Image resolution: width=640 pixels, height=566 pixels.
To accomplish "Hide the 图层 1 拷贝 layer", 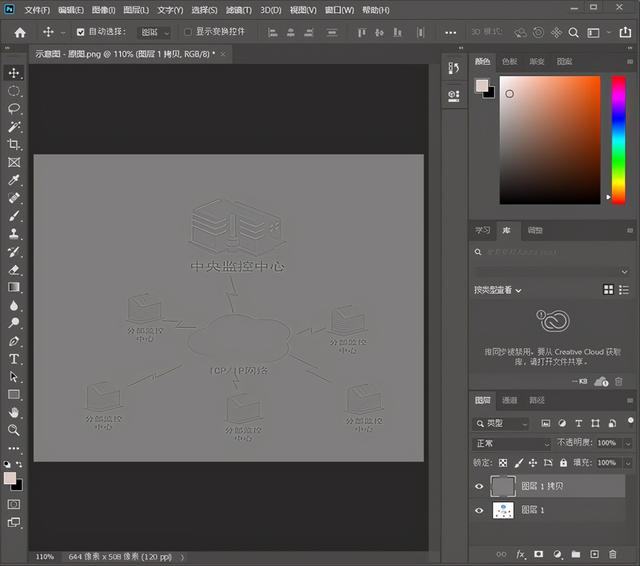I will tap(479, 486).
